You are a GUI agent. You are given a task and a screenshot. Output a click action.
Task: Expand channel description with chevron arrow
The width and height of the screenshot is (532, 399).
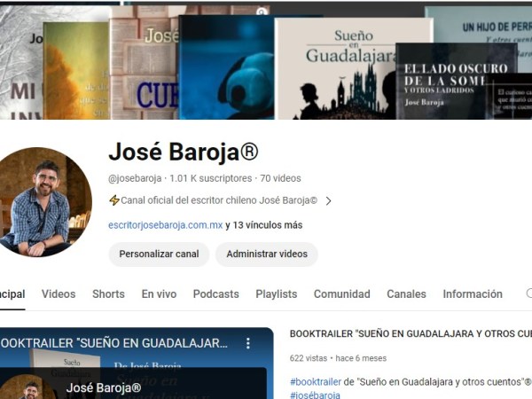click(x=328, y=201)
